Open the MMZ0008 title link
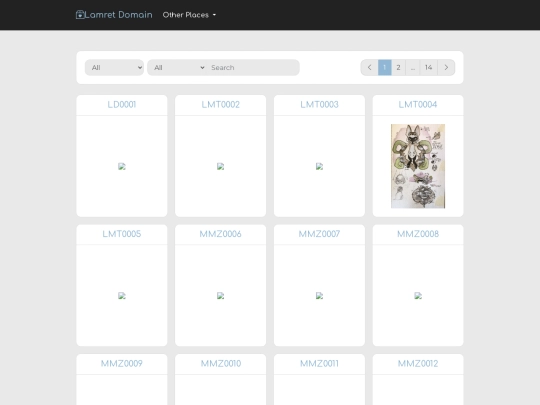Viewport: 540px width, 405px height. point(418,234)
